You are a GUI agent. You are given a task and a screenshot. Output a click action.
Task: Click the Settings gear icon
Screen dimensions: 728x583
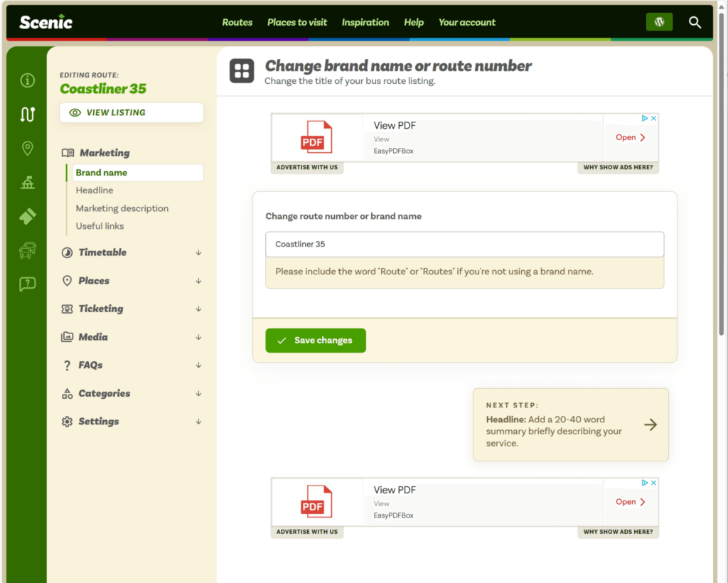[x=68, y=422]
